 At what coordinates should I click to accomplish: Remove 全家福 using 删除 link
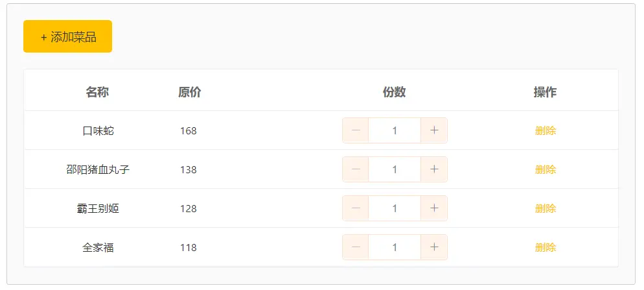point(546,247)
